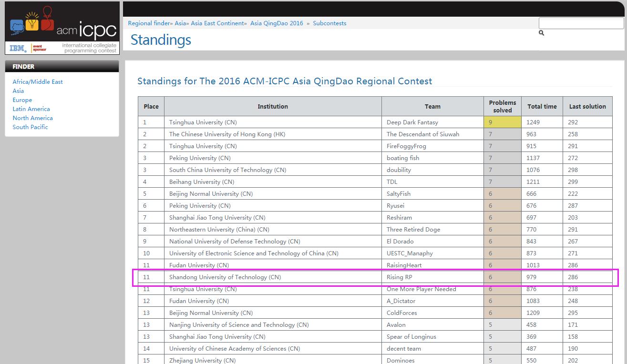
Task: Open the Latin America region link
Action: coord(31,109)
